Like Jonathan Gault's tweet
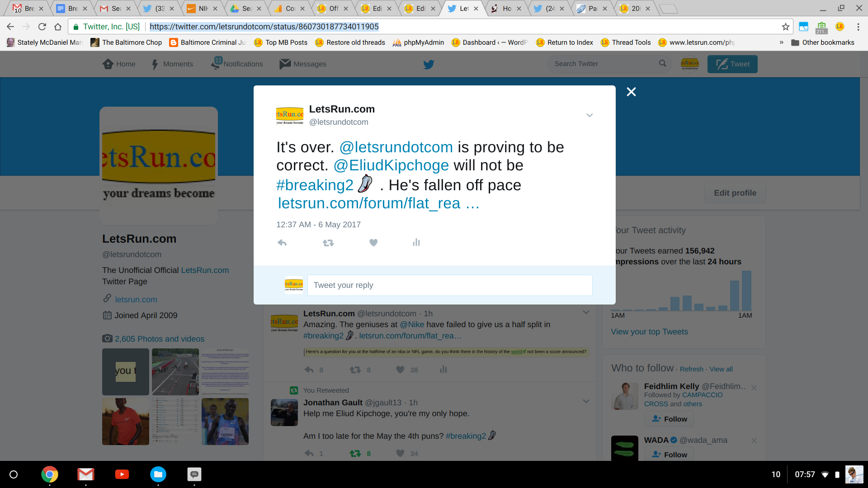Image resolution: width=868 pixels, height=488 pixels. (400, 453)
